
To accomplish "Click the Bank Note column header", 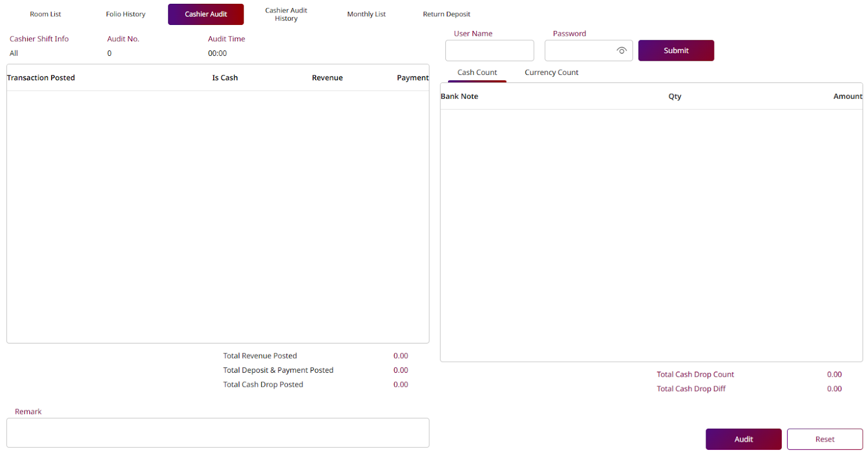I will [x=459, y=96].
